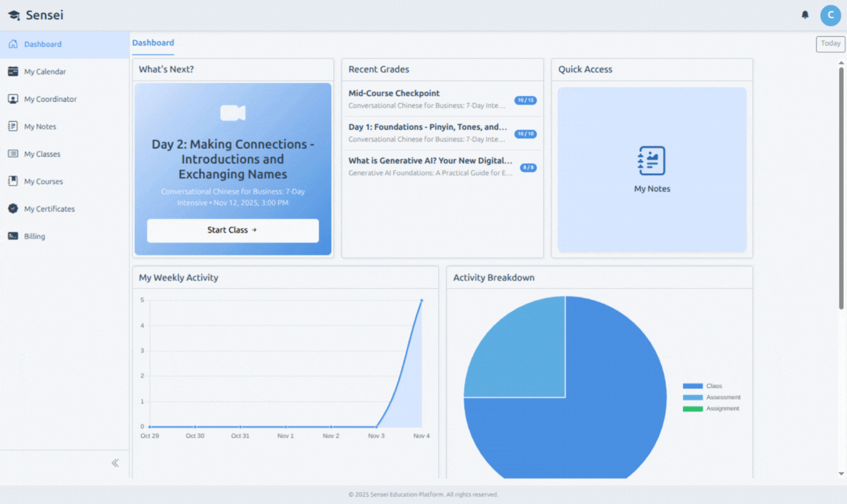Viewport: 847px width, 504px height.
Task: Open the Today date selector
Action: click(x=830, y=44)
